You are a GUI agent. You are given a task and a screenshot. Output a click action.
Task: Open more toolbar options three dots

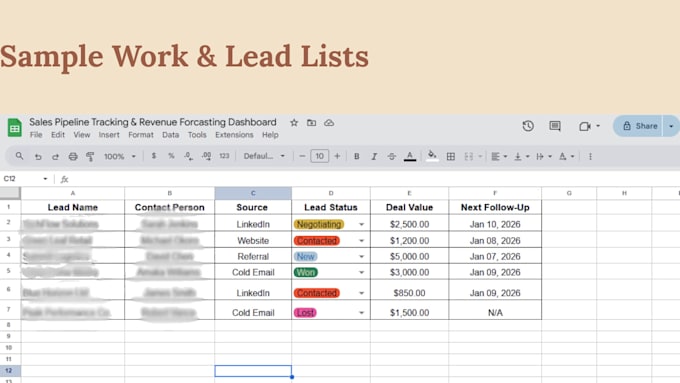pos(590,157)
